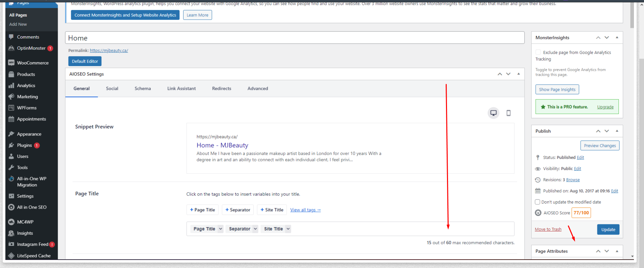Click View all tags link

305,210
